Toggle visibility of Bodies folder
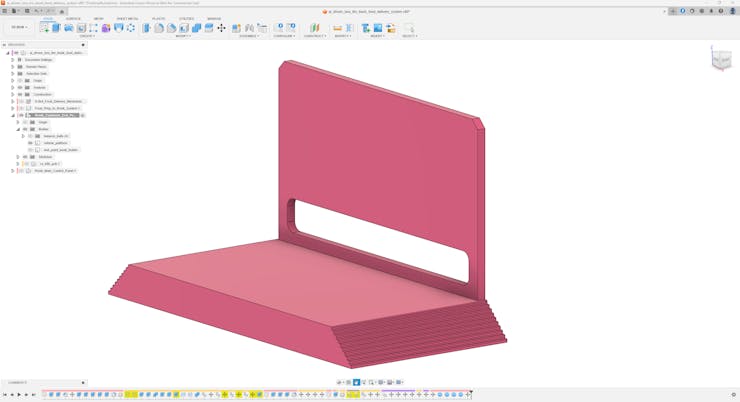The image size is (740, 402). point(25,129)
